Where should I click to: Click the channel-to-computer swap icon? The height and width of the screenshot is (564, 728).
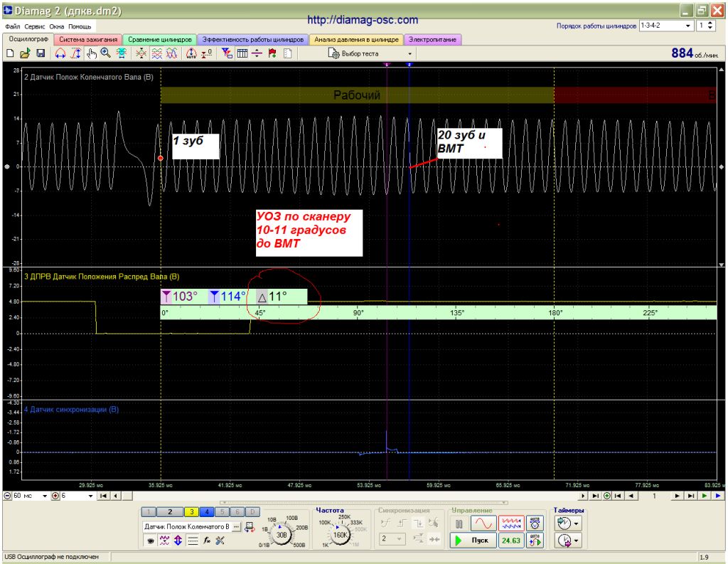coord(250,527)
